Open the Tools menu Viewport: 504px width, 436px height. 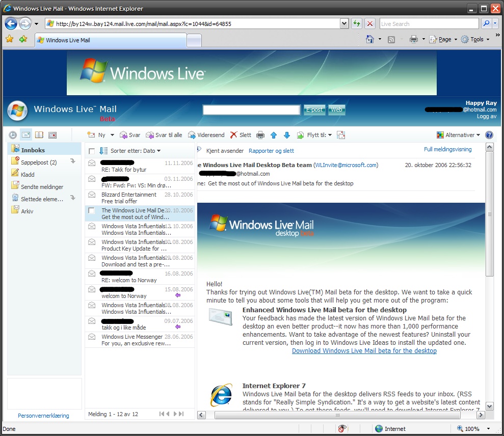[x=475, y=39]
